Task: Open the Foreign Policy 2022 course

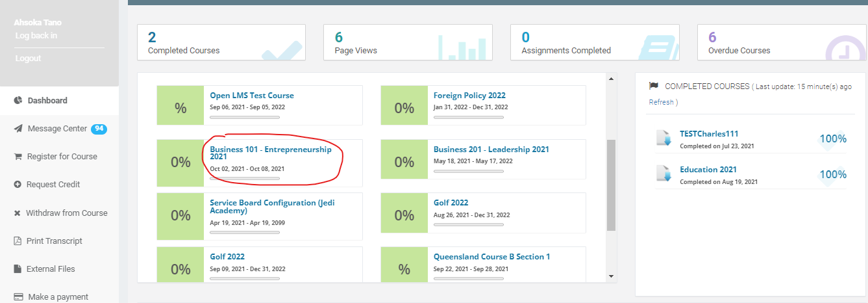Action: click(x=469, y=96)
